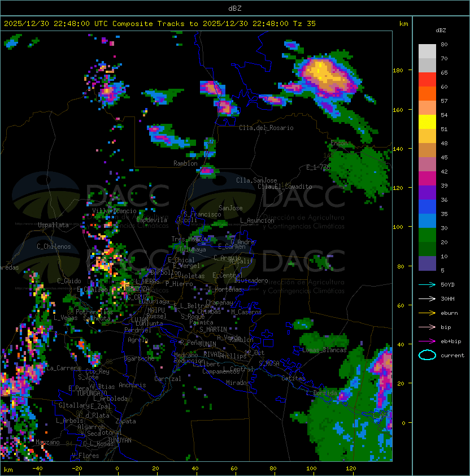This screenshot has height=476, width=470.
Task: Click the '80' value in dBZ legend
Action: (x=444, y=44)
